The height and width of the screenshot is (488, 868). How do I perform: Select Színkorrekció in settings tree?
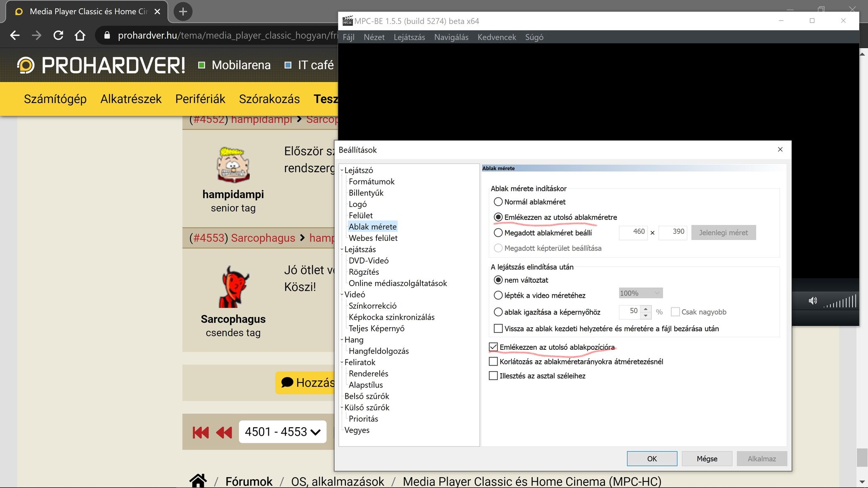373,306
